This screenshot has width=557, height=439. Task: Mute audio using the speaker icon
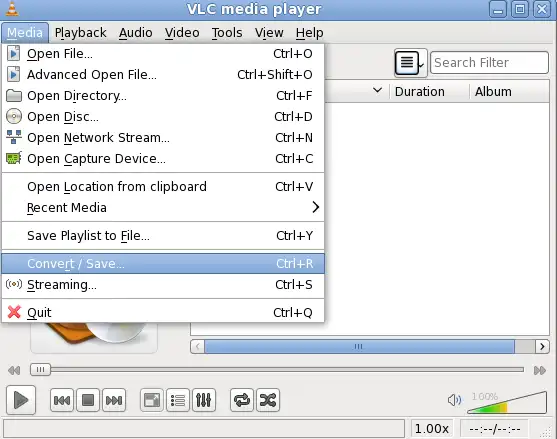[x=454, y=400]
